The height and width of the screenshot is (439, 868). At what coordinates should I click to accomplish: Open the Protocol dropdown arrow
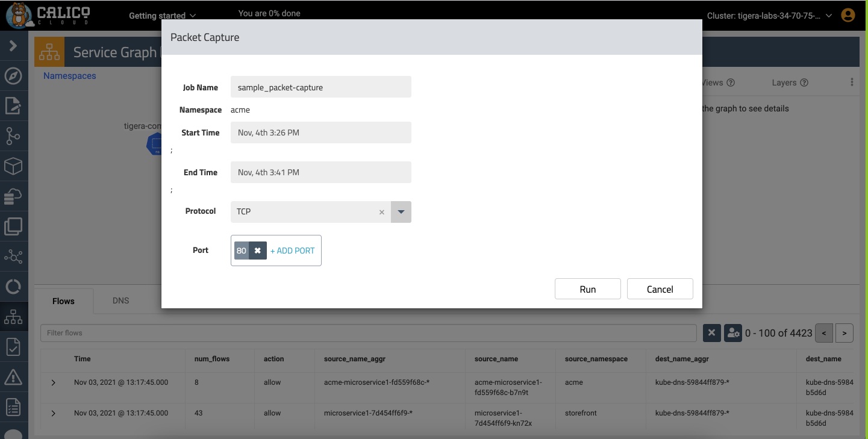(x=401, y=212)
